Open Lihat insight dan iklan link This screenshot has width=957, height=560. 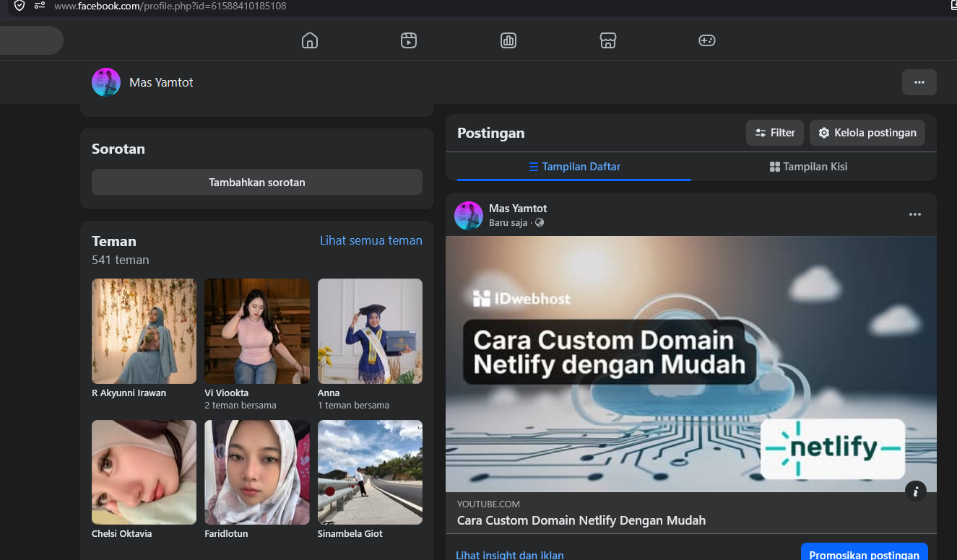pos(510,555)
